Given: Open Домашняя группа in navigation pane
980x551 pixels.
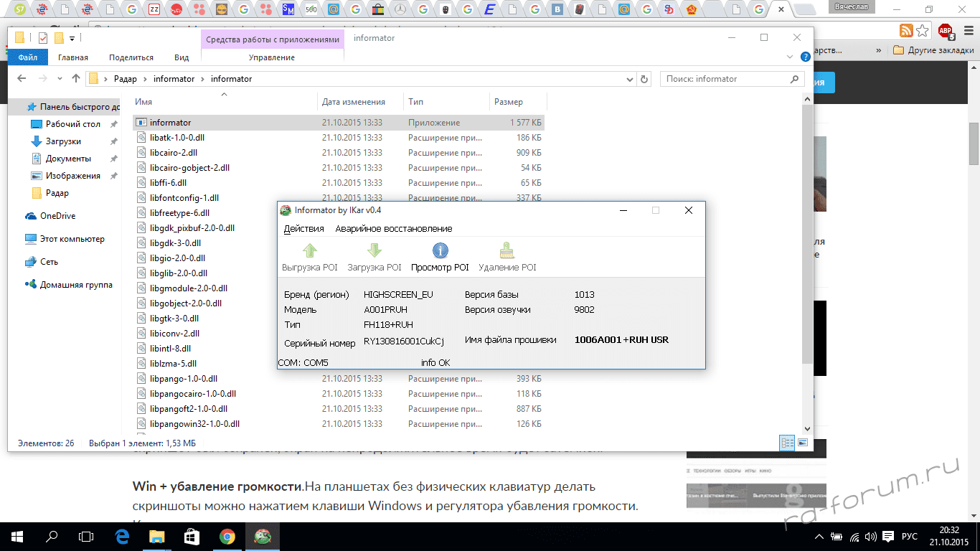Looking at the screenshot, I should pyautogui.click(x=69, y=285).
